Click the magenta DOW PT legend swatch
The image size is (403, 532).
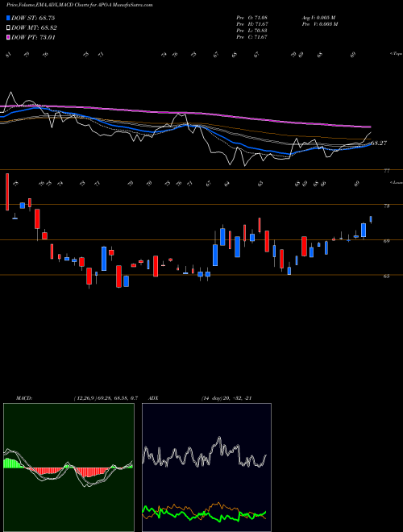coord(9,37)
